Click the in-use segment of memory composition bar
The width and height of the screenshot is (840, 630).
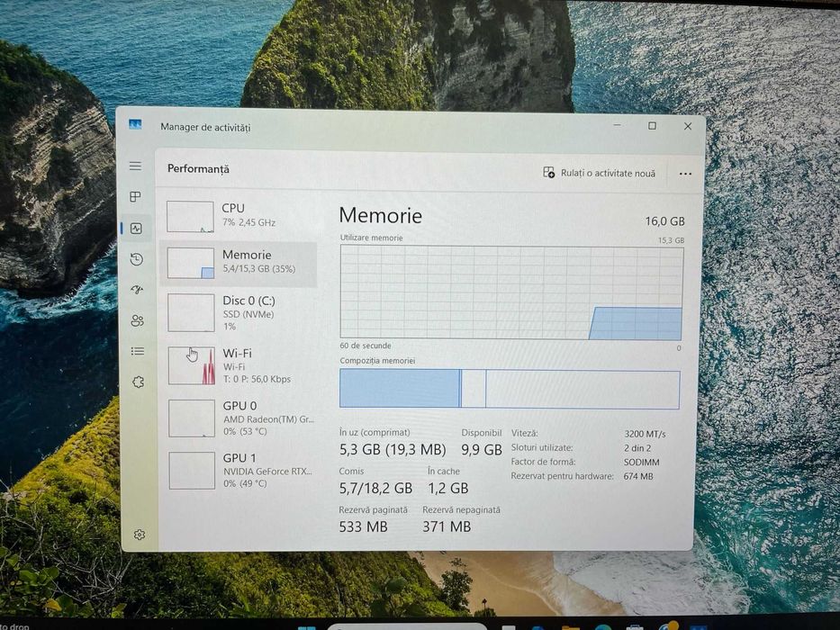[400, 389]
